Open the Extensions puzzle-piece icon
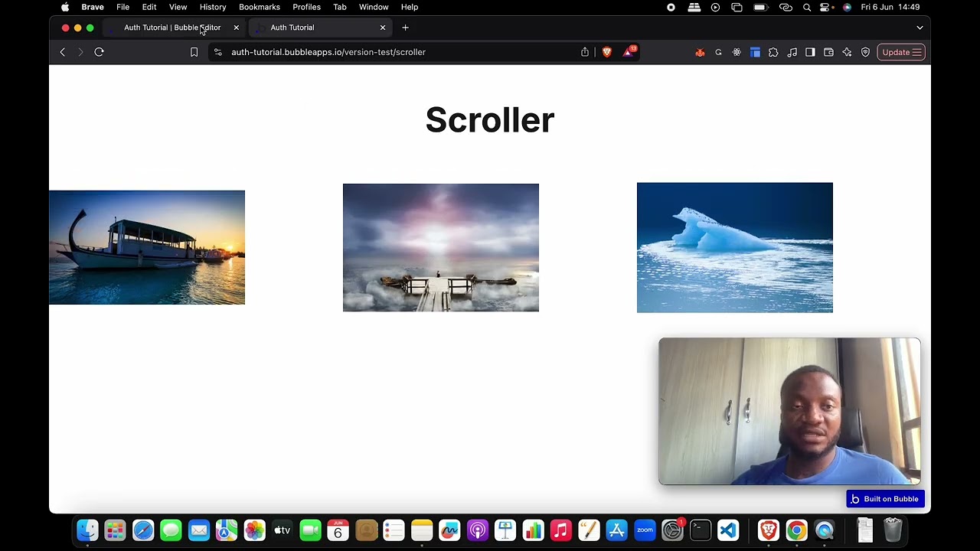This screenshot has width=980, height=551. coord(773,52)
